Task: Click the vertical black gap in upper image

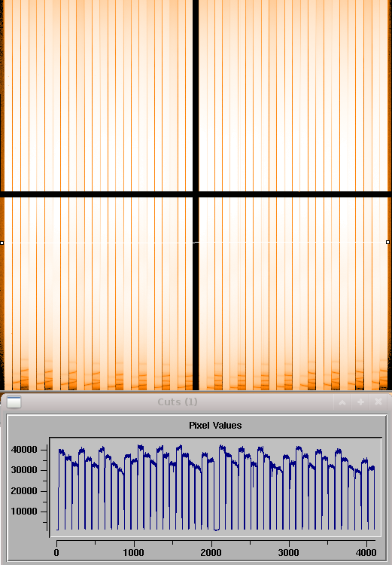Action: click(196, 96)
